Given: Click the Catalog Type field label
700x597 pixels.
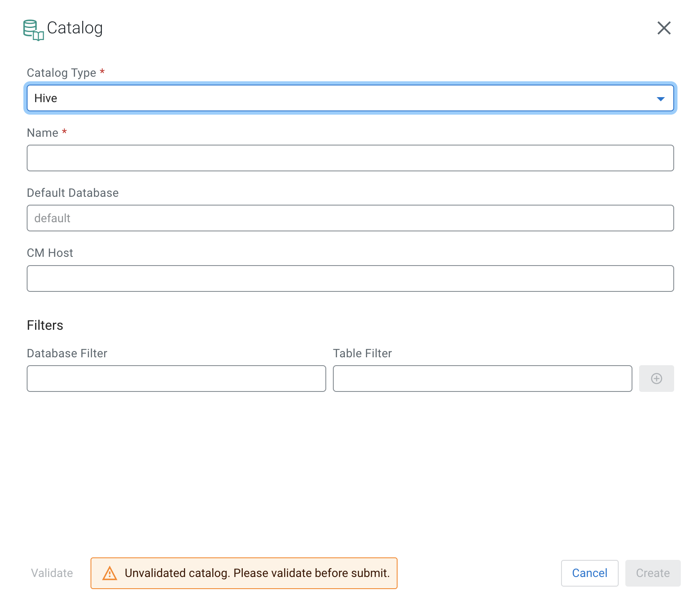Looking at the screenshot, I should tap(61, 73).
